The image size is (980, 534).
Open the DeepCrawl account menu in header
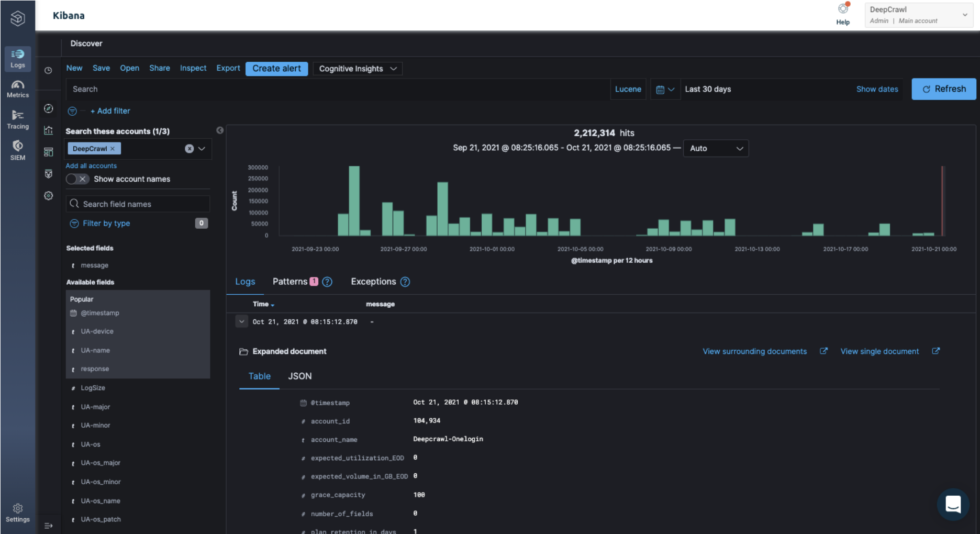point(919,15)
